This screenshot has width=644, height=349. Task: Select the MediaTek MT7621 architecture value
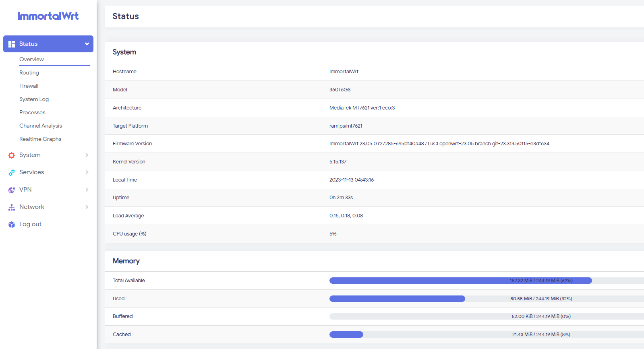click(x=362, y=108)
